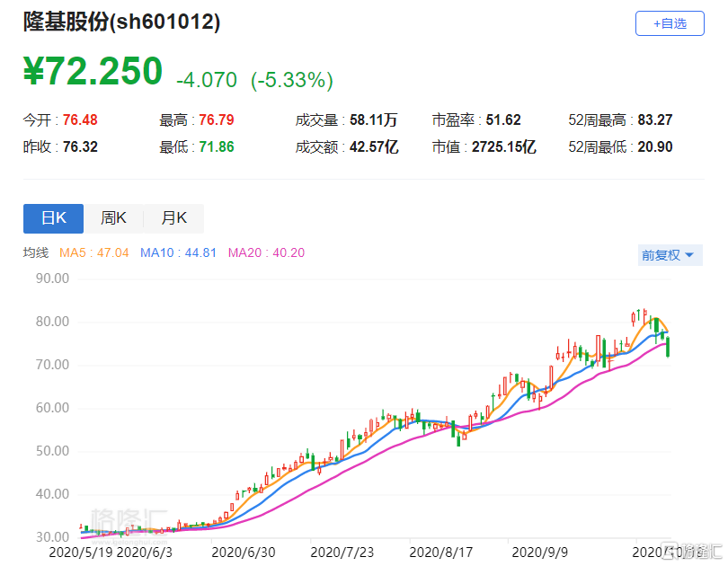Screen dimensions: 728x566
Task: Click 今开 opening price 76.48
Action: 60,120
